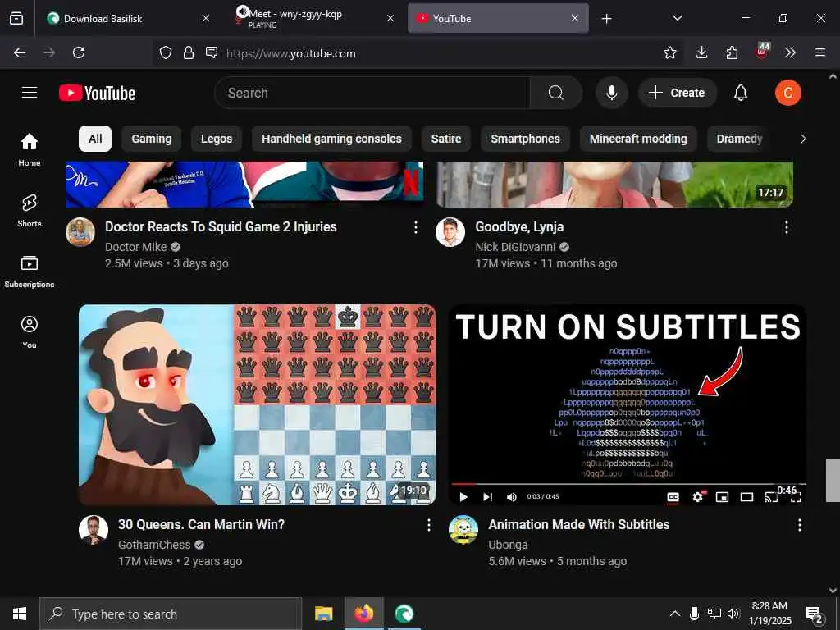The image size is (840, 630).
Task: Open options for Goodbye, Lynja video
Action: pyautogui.click(x=786, y=227)
